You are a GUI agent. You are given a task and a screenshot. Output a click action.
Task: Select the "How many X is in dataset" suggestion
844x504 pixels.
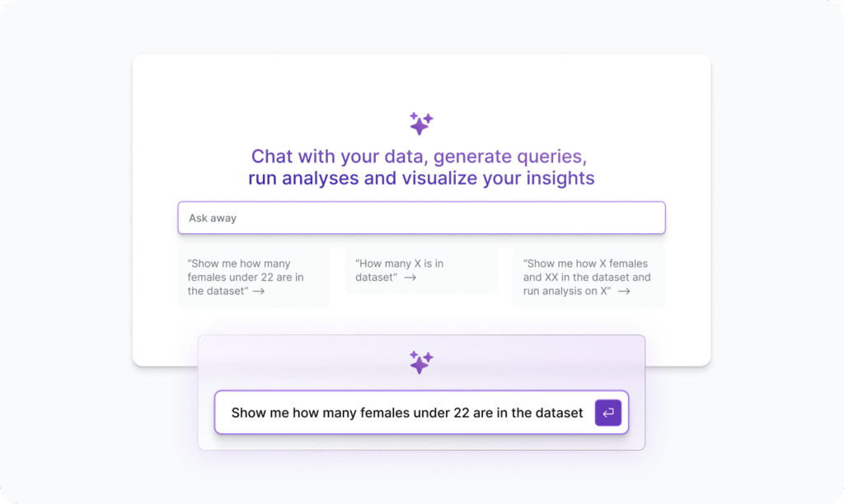[421, 271]
